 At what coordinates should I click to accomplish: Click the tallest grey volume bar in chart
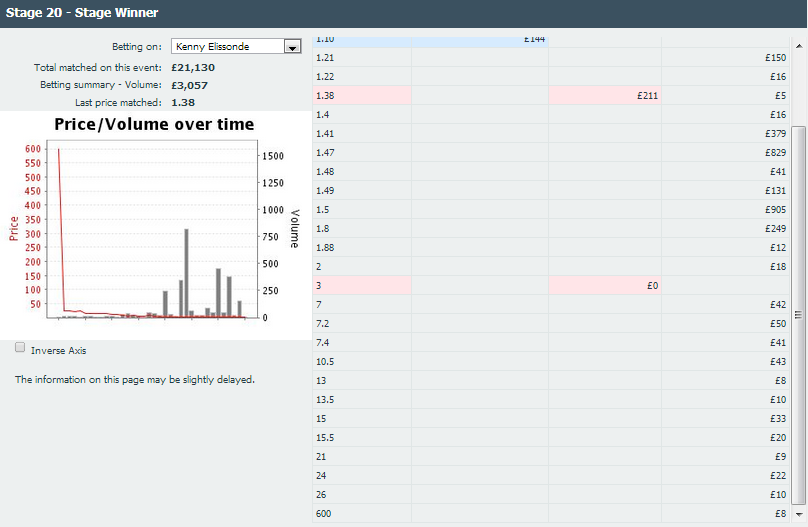point(186,273)
